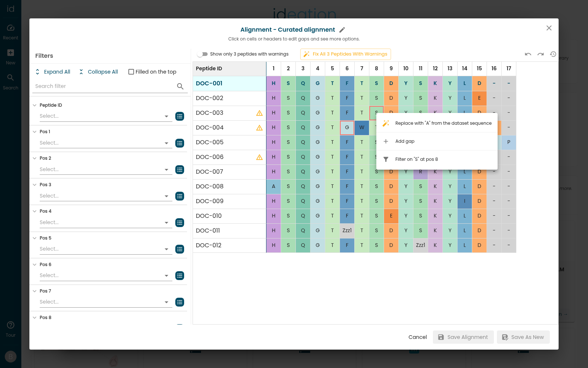The height and width of the screenshot is (368, 588).
Task: Open the list icon for the Pos 7 filter
Action: [180, 302]
